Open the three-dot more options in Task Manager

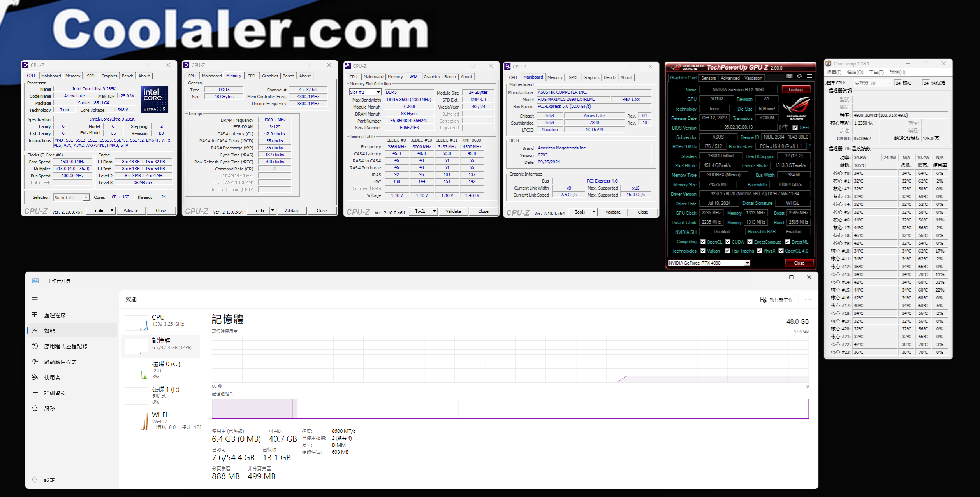pyautogui.click(x=808, y=300)
